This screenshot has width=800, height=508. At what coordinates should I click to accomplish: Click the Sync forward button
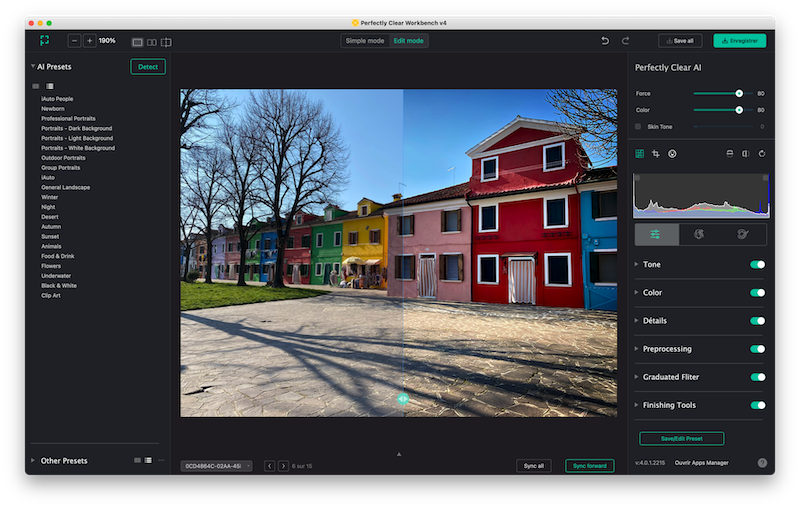pos(590,466)
